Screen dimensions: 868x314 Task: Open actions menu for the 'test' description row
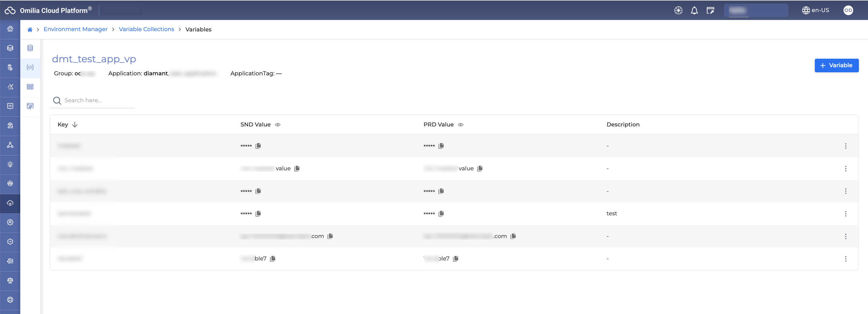point(845,214)
